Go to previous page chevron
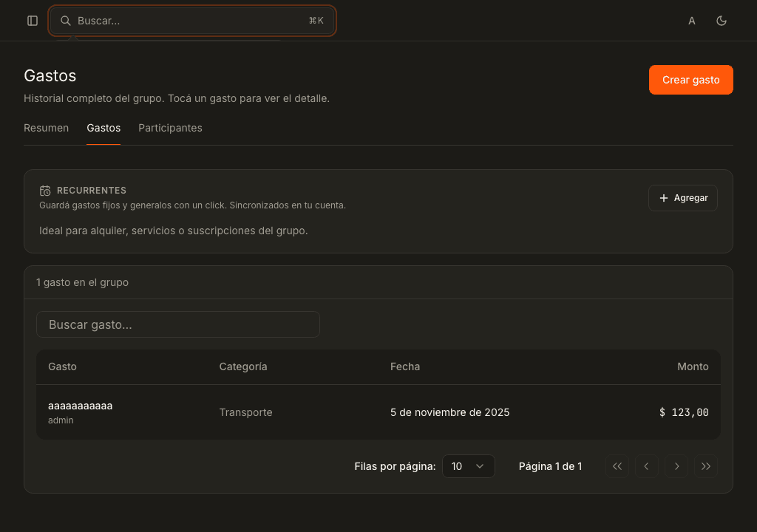Image resolution: width=757 pixels, height=532 pixels. pyautogui.click(x=647, y=466)
